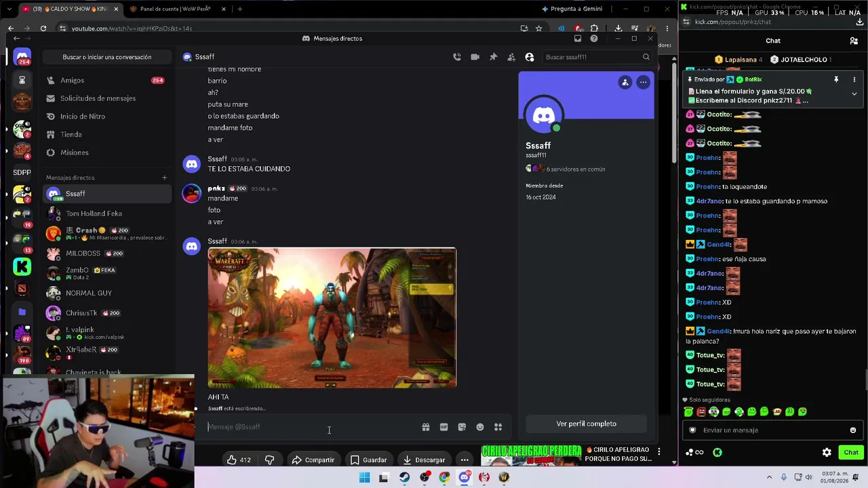Screen dimensions: 868x488
Task: Click the Discord home direct messages icon
Action: click(x=22, y=57)
